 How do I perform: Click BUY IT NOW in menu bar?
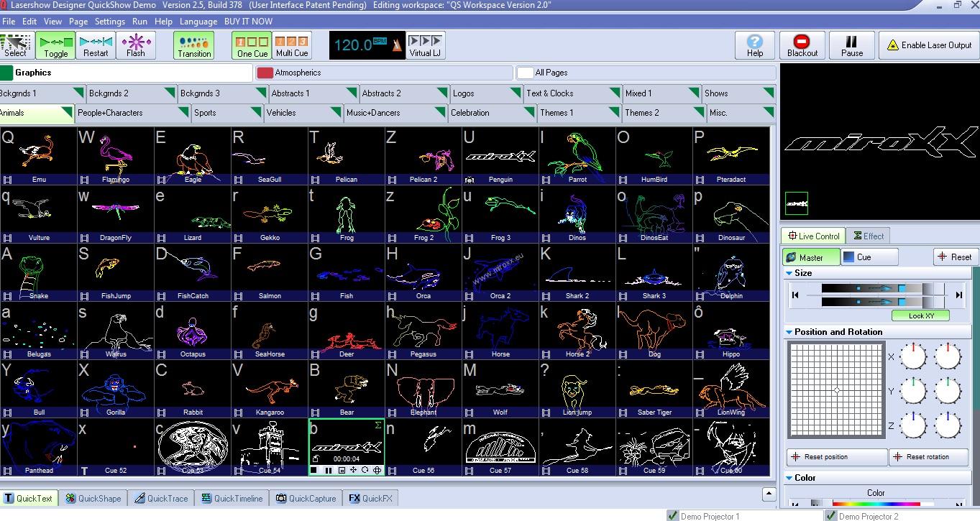coord(248,22)
